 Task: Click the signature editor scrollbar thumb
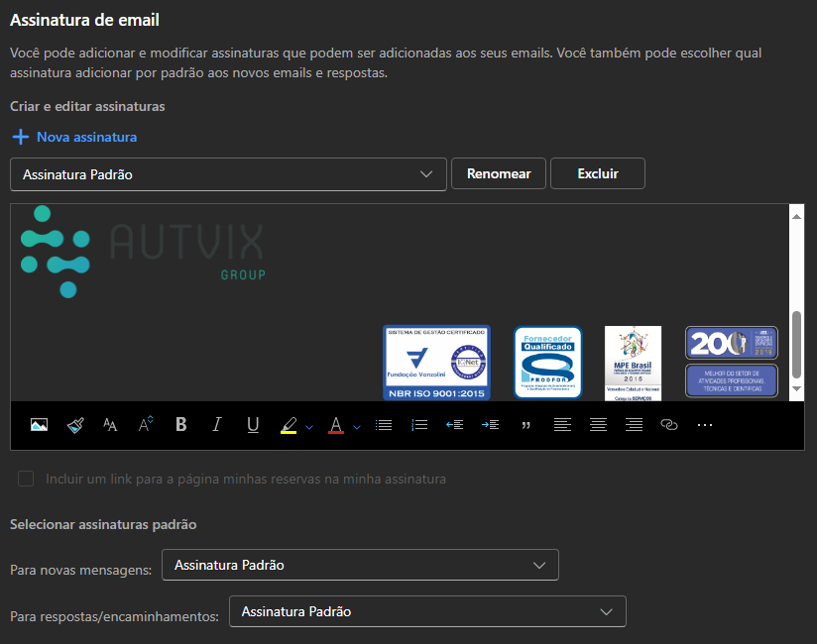coord(797,345)
